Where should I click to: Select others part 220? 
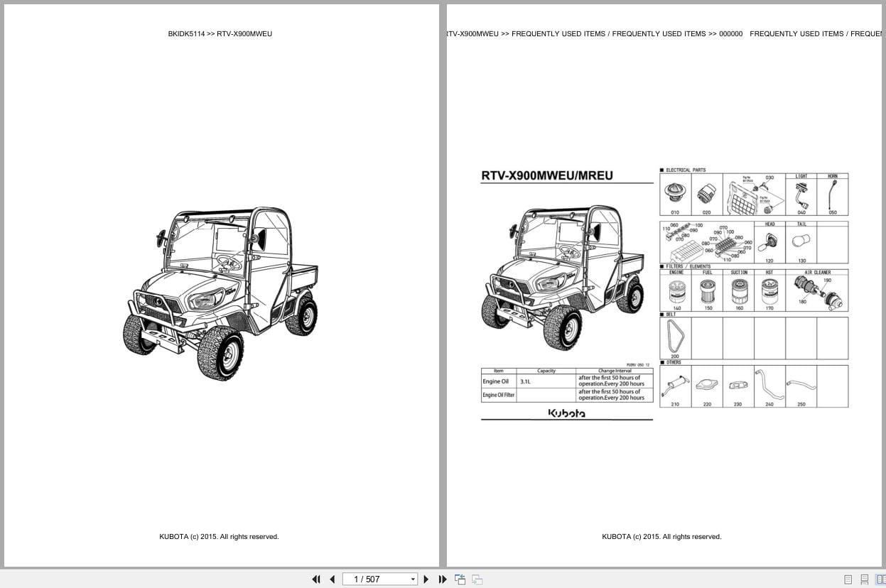point(707,387)
